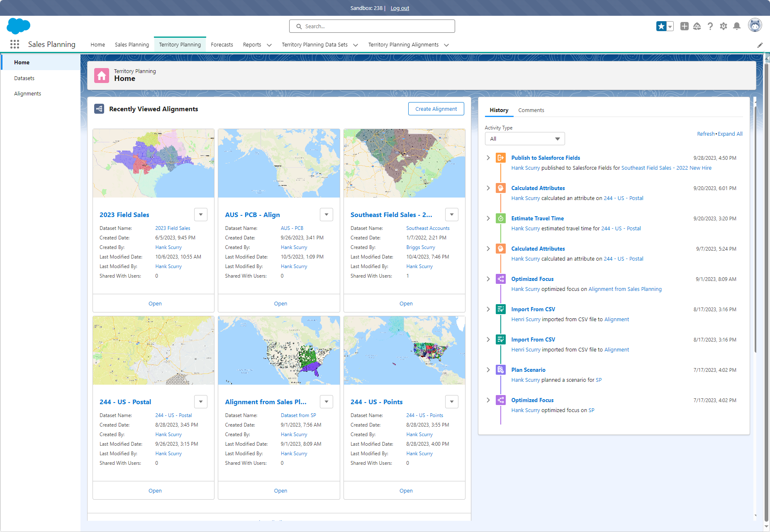Click the Southeast Field Sales map thumbnail

pos(404,163)
